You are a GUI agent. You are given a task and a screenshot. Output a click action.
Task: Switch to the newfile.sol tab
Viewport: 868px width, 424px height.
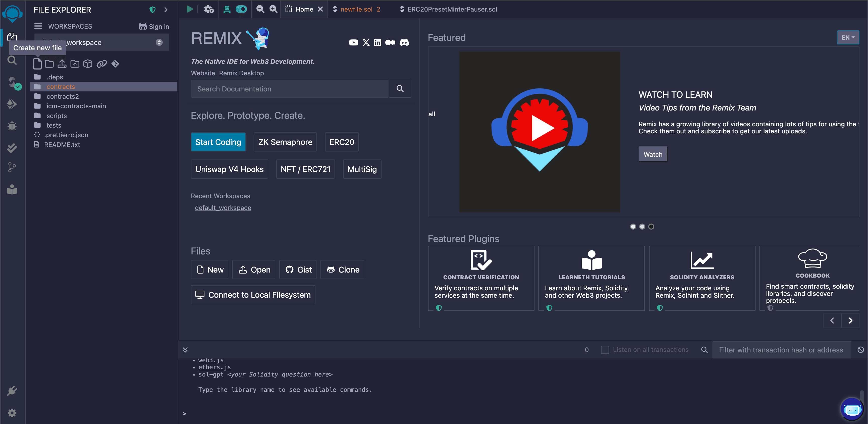pos(356,9)
